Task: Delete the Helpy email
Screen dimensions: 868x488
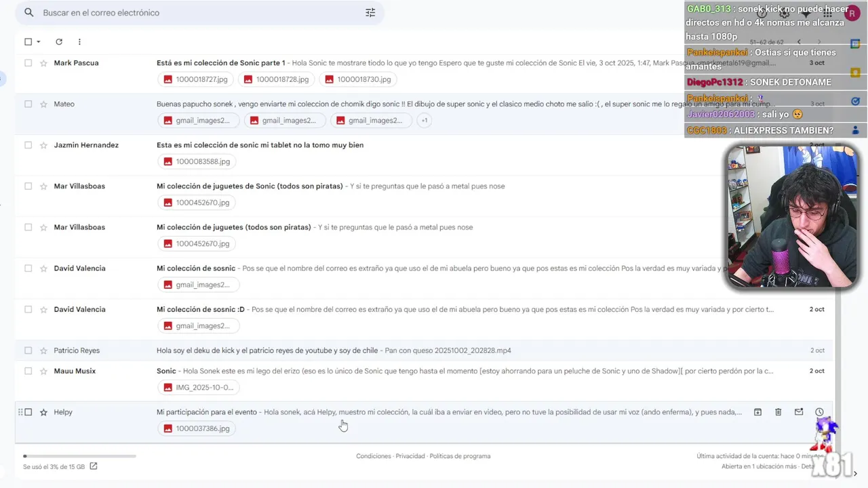Action: click(x=778, y=412)
